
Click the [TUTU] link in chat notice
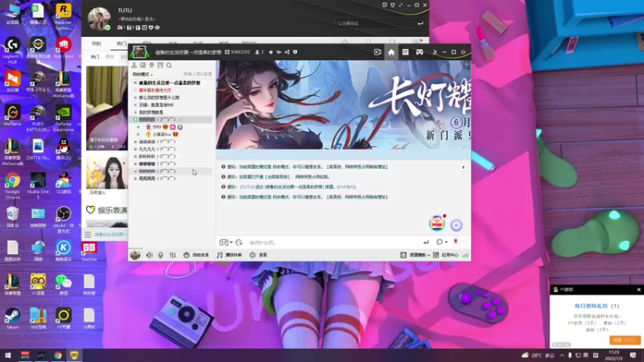coord(247,187)
